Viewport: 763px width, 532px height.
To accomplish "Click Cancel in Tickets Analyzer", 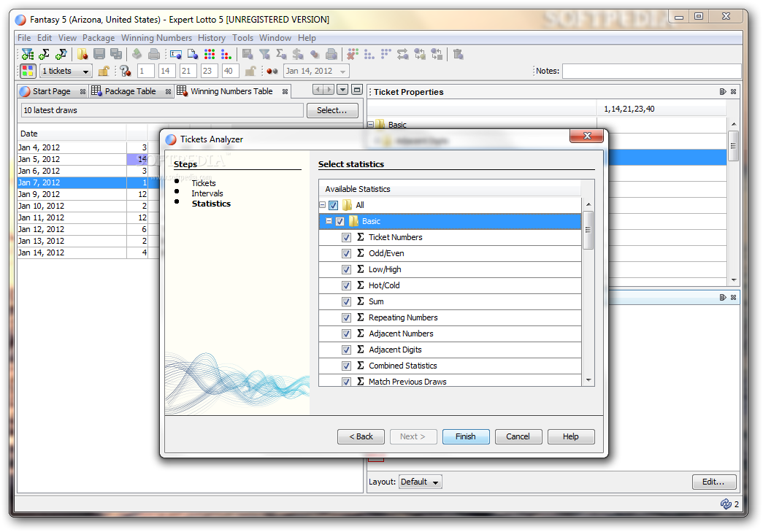I will point(518,436).
